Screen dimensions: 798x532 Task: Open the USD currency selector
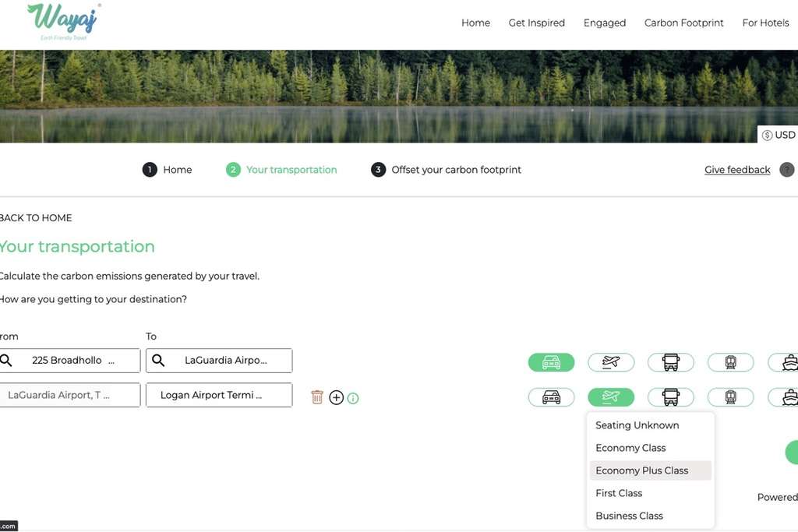pyautogui.click(x=778, y=134)
